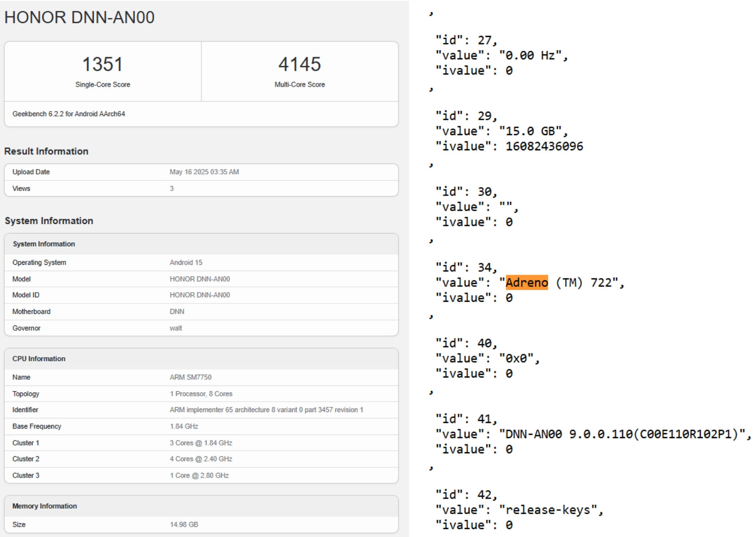Click the JSON line "id": 34
Screen dimensions: 756x537
pos(467,268)
